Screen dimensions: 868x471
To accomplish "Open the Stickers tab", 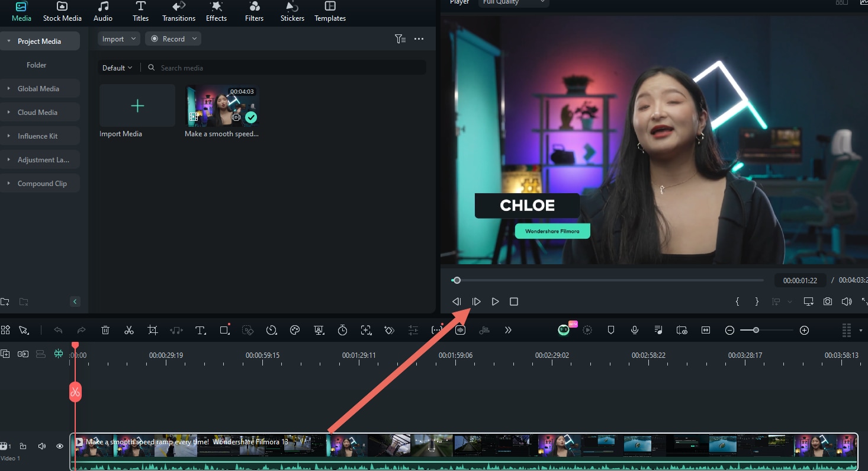I will pos(292,12).
